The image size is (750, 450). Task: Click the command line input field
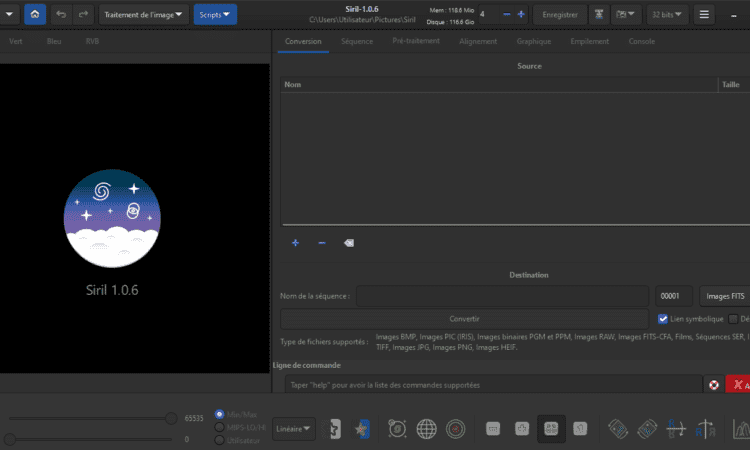(x=494, y=384)
